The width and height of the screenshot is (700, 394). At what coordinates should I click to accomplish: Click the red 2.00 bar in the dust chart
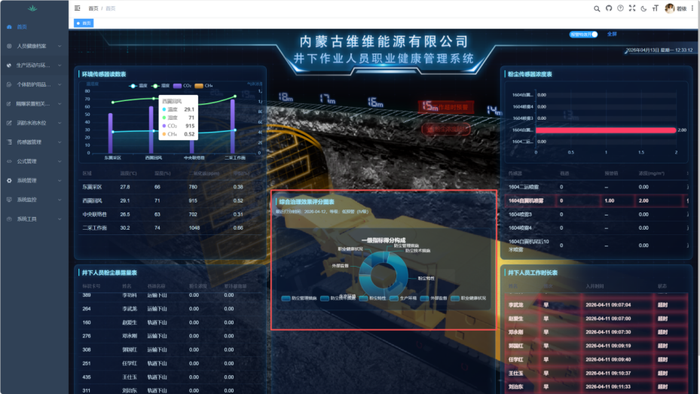pos(606,130)
